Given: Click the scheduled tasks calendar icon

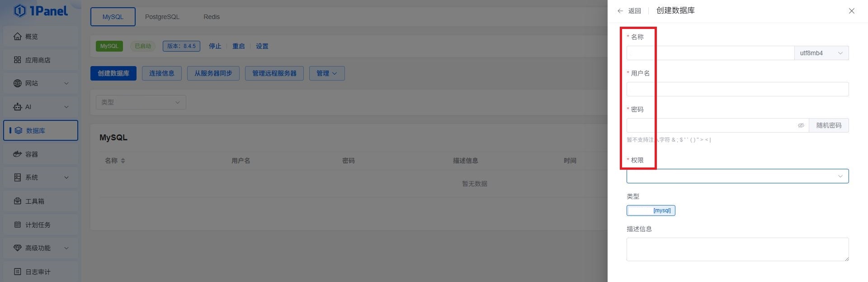Looking at the screenshot, I should coord(18,225).
